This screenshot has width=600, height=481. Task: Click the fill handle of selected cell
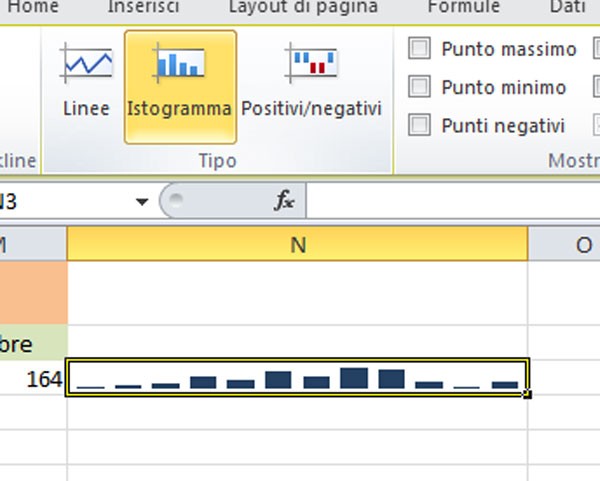pos(527,394)
